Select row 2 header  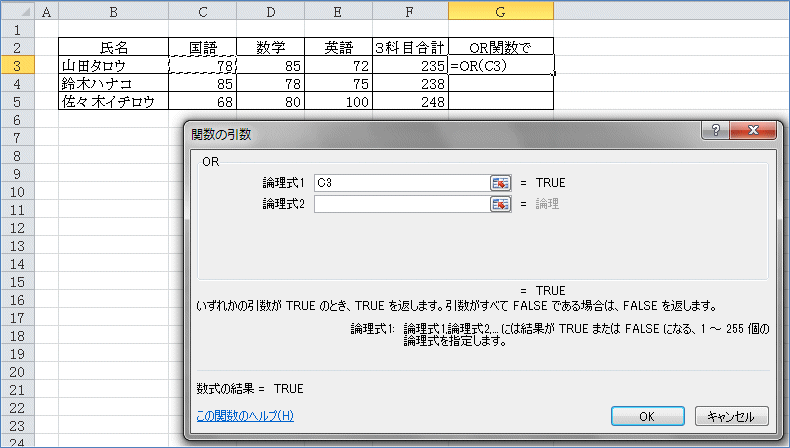click(18, 47)
